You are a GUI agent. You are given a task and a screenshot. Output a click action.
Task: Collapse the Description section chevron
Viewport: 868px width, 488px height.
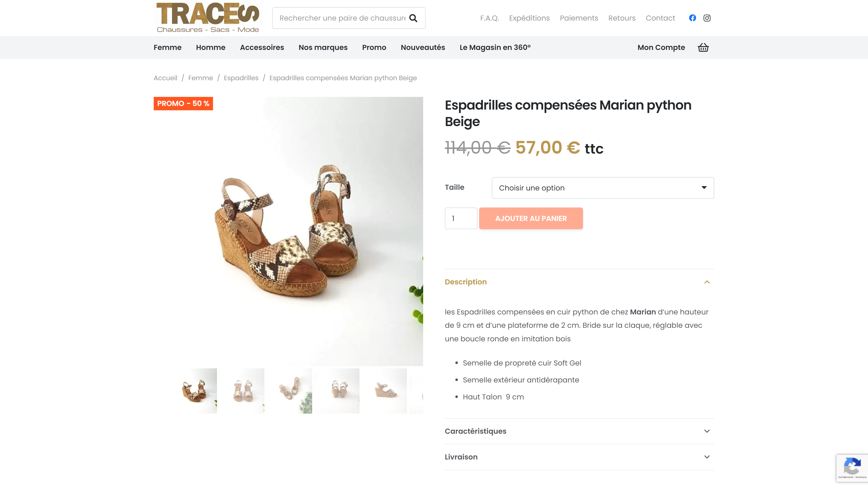click(707, 282)
